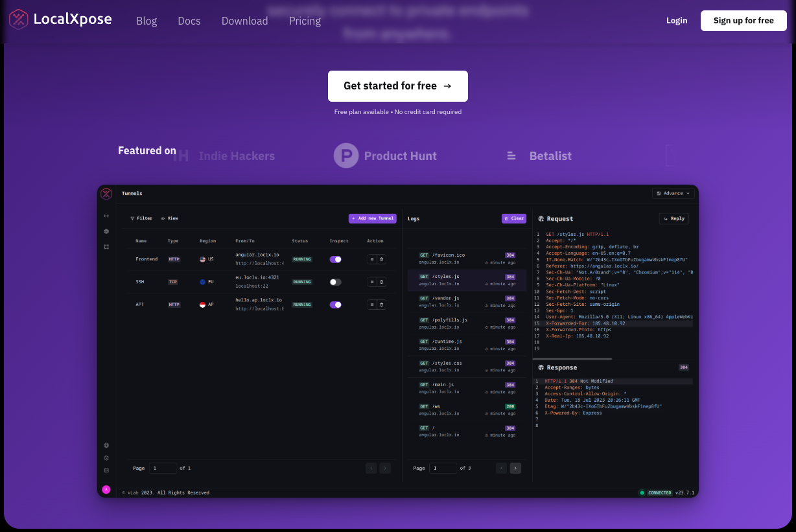Delete the SSH tunnel via trash icon
The image size is (796, 532).
pos(383,282)
